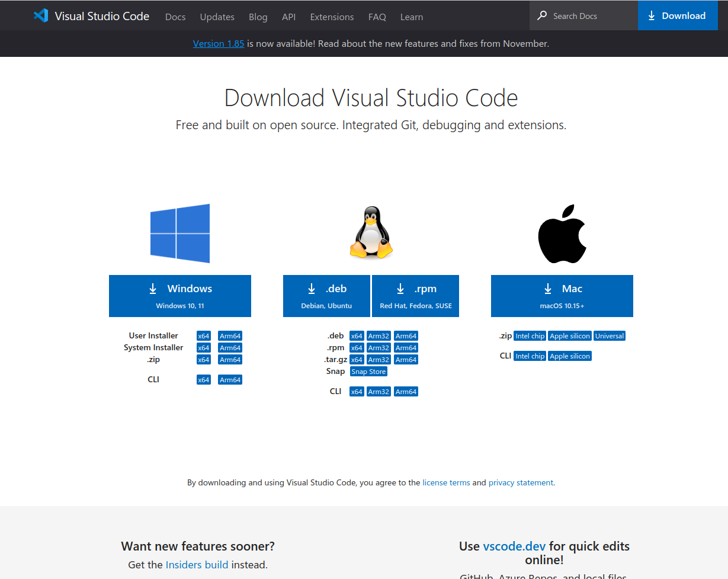Select x64 in Linux CLI row
The image size is (728, 579).
tap(357, 392)
